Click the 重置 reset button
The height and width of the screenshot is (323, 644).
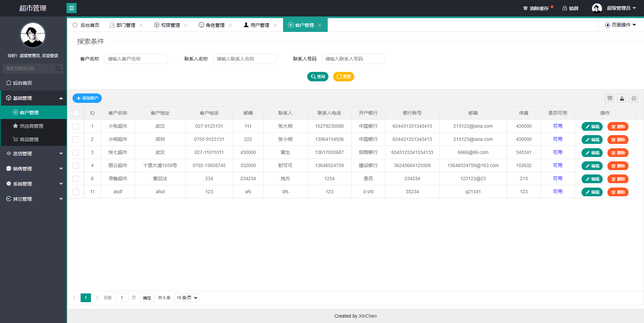(x=343, y=77)
